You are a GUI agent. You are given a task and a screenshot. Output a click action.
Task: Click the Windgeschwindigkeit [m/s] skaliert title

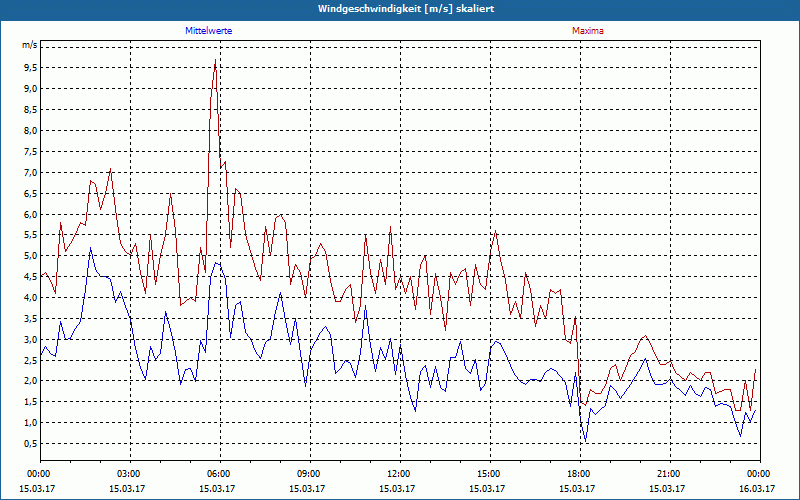pyautogui.click(x=406, y=9)
